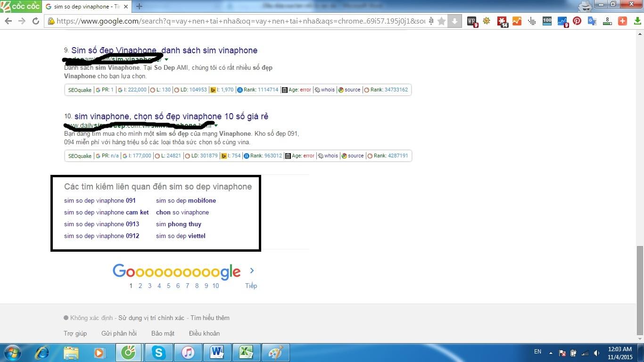Reload the page with the refresh icon

(x=35, y=21)
